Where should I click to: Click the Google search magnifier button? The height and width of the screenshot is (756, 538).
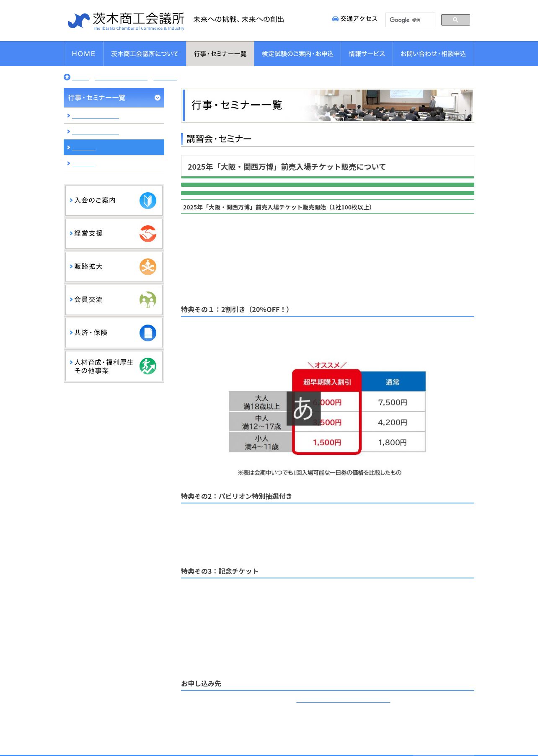(455, 20)
